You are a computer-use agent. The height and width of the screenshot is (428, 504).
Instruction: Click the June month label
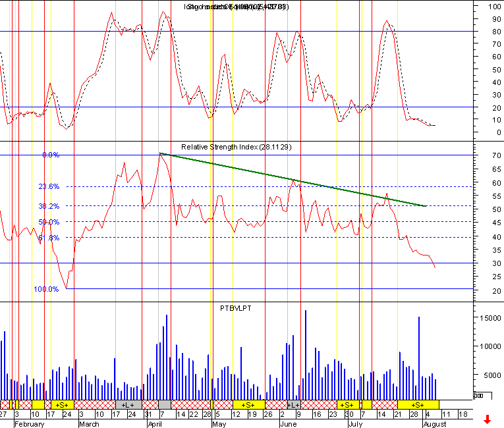click(x=289, y=424)
